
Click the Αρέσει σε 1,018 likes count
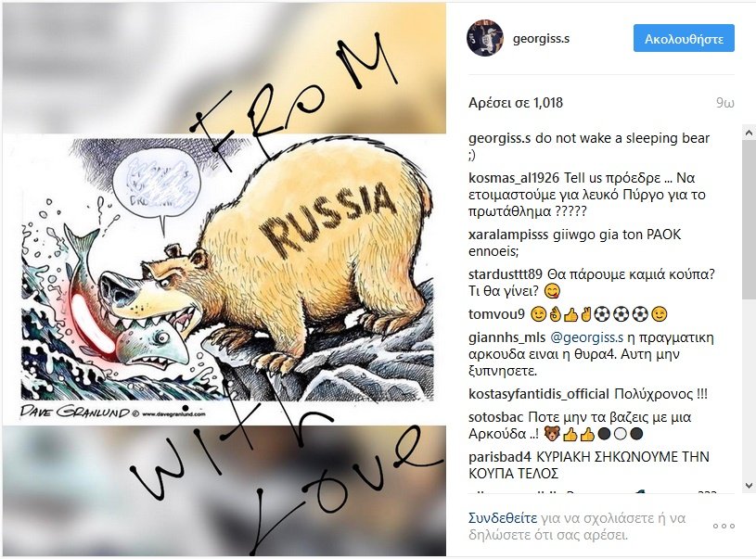(516, 103)
